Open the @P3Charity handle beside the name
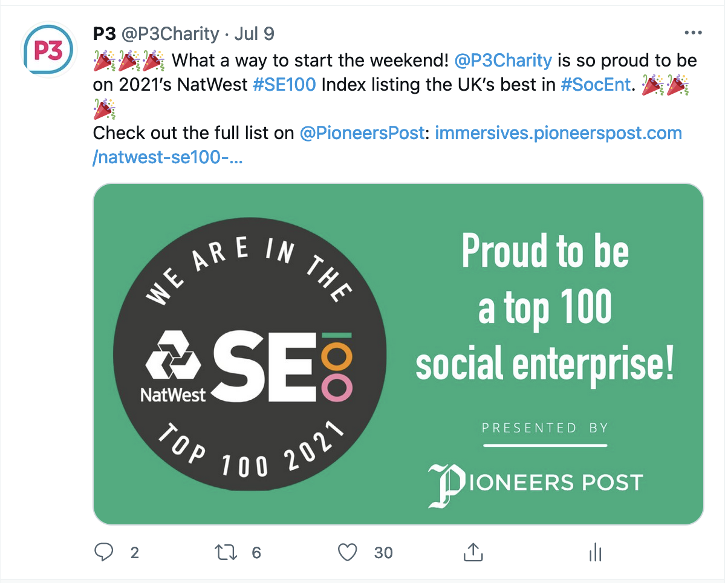This screenshot has height=583, width=728. click(x=171, y=33)
